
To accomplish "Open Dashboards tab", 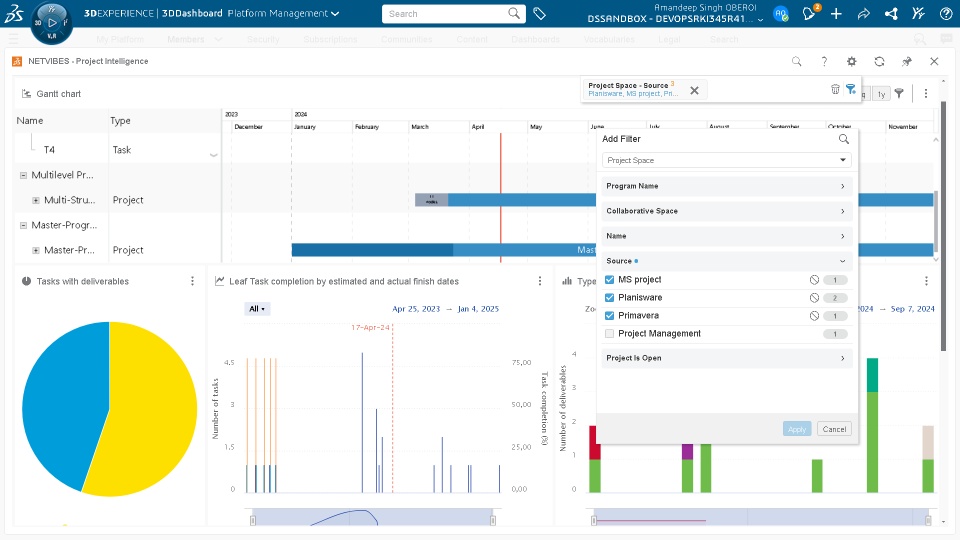I will (535, 39).
